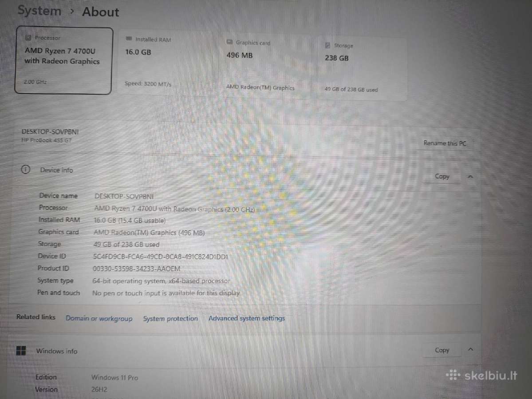The height and width of the screenshot is (399, 532).
Task: Select the Device ID value
Action: 161,257
